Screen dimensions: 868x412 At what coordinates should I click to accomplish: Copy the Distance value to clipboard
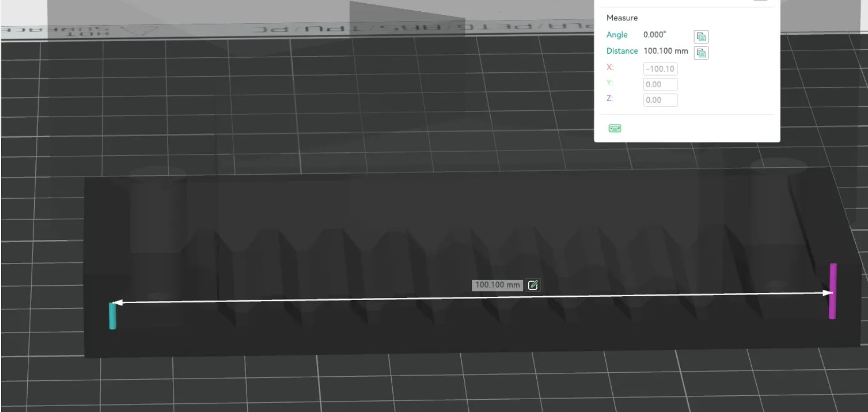pyautogui.click(x=701, y=53)
